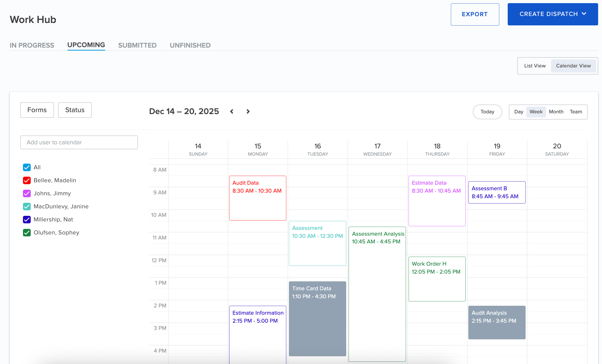The height and width of the screenshot is (364, 602).
Task: Switch to the In Progress tab
Action: [32, 45]
